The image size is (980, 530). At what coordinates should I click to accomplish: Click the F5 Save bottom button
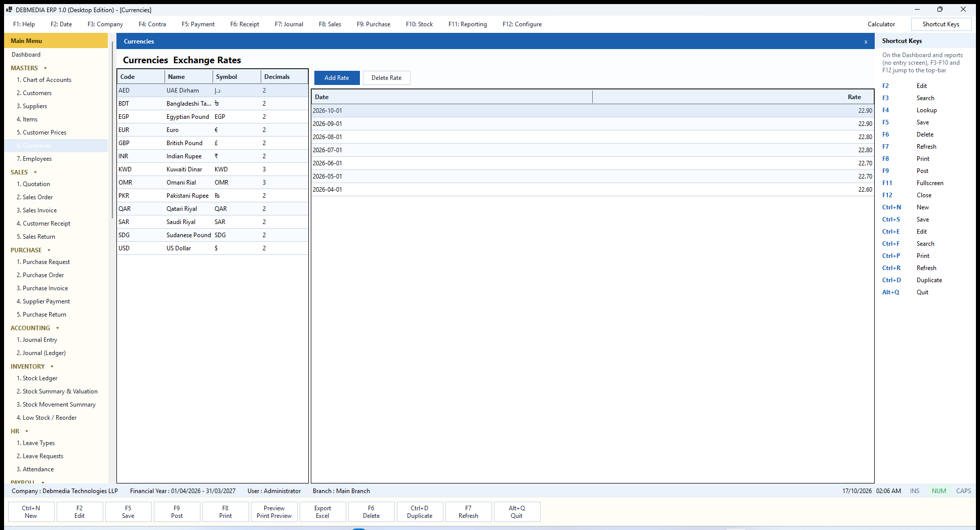click(128, 512)
